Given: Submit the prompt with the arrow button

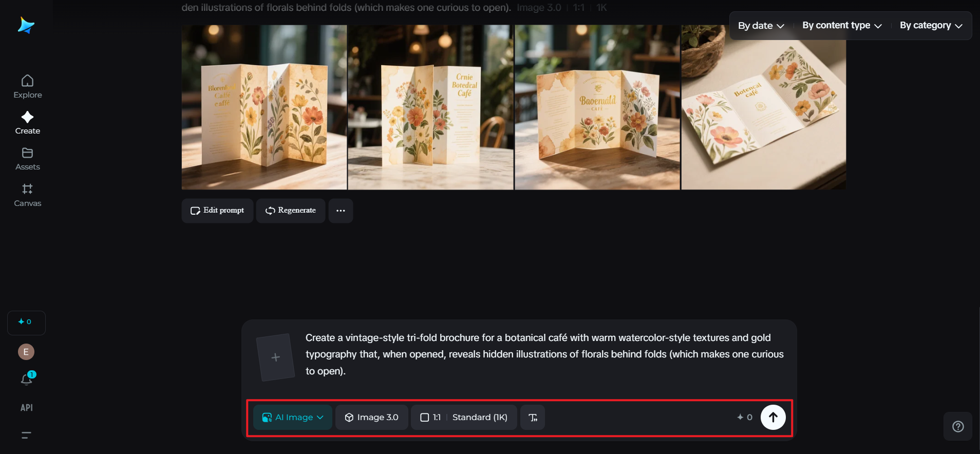Looking at the screenshot, I should [x=772, y=417].
